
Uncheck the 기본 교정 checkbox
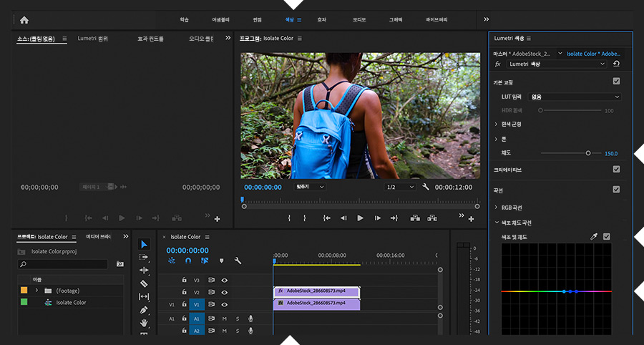click(x=616, y=82)
